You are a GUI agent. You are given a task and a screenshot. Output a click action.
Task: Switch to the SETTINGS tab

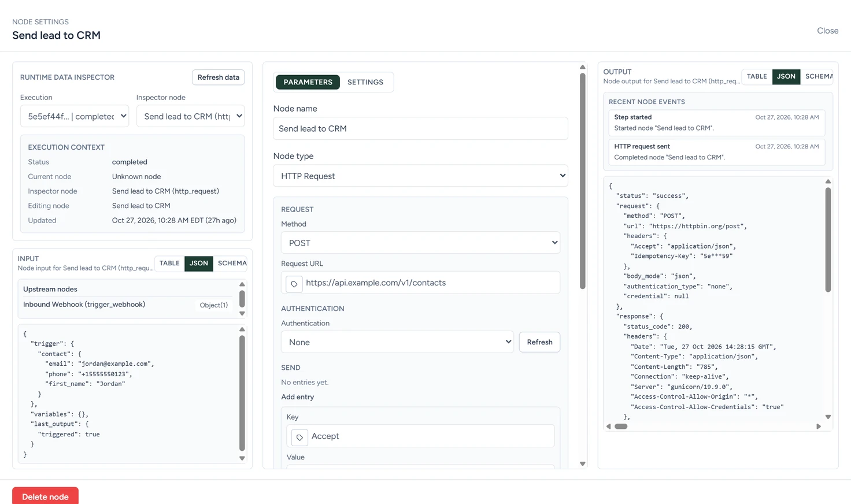[x=365, y=82]
